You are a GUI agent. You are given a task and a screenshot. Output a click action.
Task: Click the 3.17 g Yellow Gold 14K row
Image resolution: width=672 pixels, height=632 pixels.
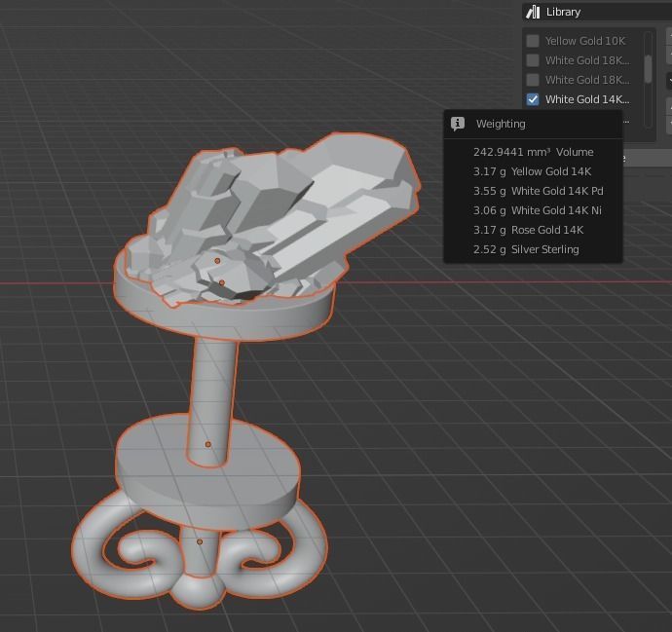tap(532, 171)
